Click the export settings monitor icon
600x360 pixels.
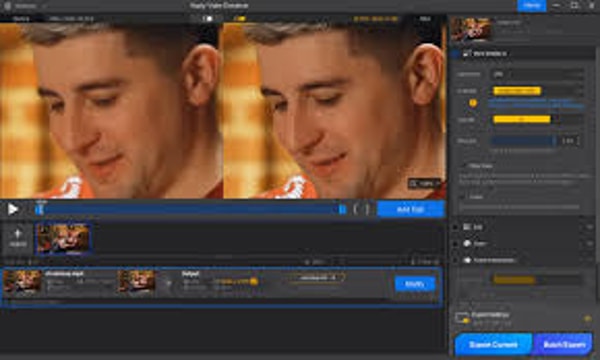click(x=462, y=318)
